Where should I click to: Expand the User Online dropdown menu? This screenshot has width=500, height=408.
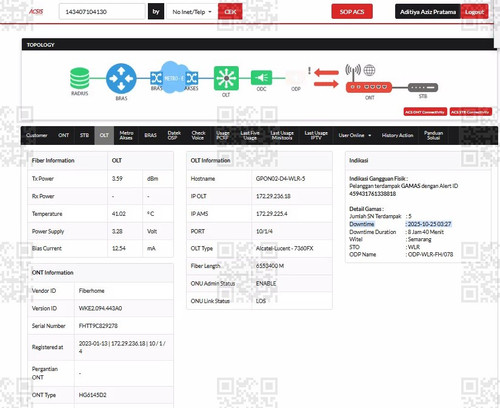pyautogui.click(x=355, y=135)
